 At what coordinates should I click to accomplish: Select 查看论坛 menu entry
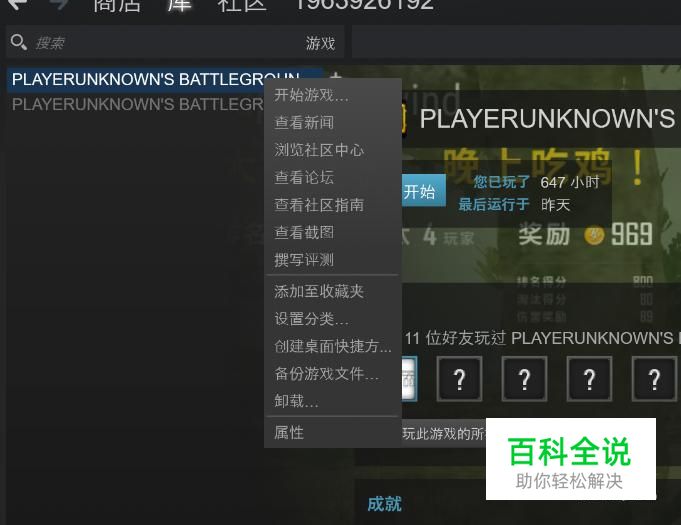pos(332,177)
